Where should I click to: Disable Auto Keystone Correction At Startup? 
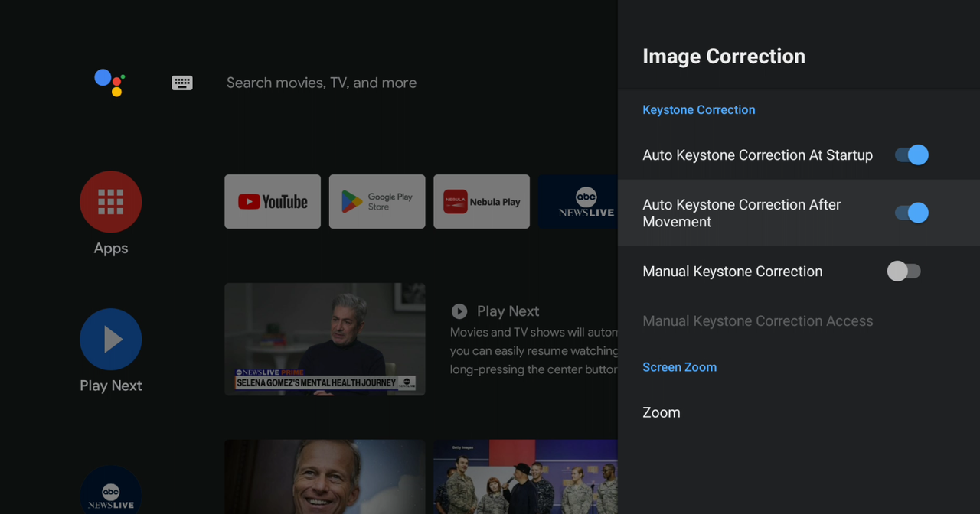[x=911, y=155]
